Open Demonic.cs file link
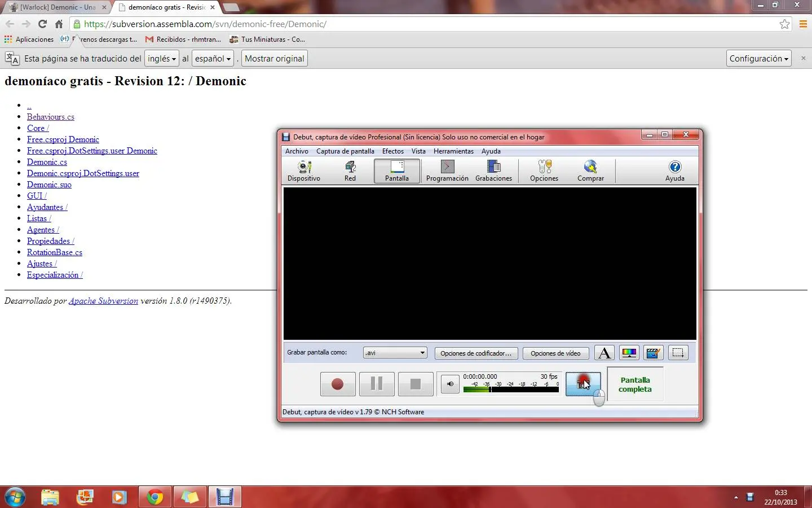This screenshot has width=812, height=508. point(47,162)
